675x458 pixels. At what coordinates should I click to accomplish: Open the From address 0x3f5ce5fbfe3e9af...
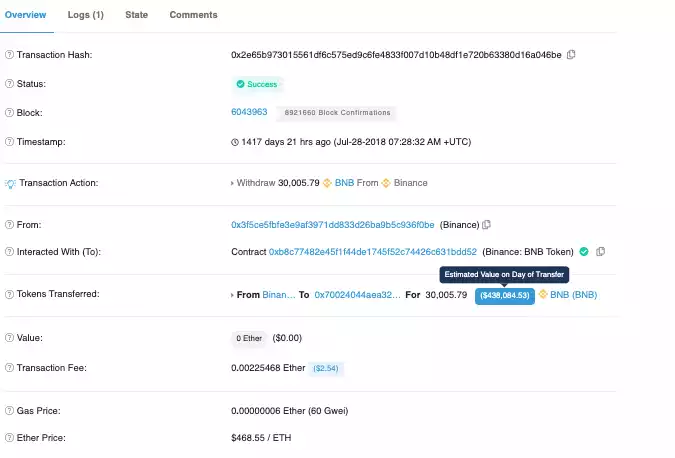point(333,225)
